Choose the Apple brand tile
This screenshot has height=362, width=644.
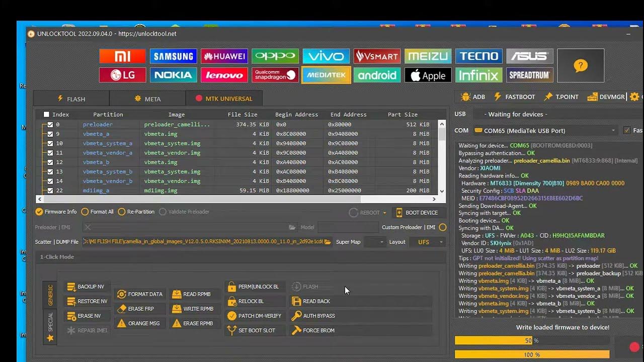pos(428,75)
